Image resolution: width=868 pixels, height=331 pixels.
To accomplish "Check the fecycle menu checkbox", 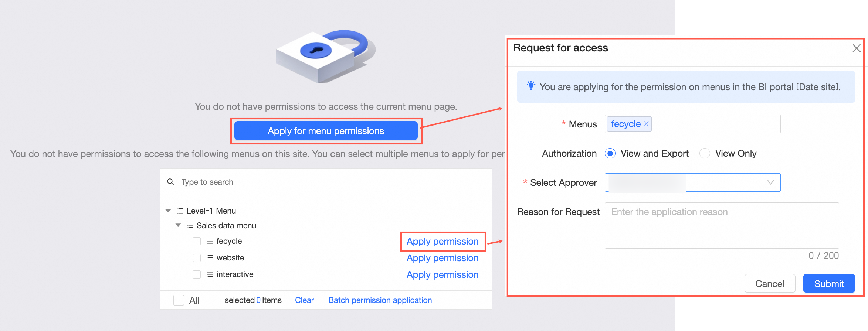I will [197, 241].
